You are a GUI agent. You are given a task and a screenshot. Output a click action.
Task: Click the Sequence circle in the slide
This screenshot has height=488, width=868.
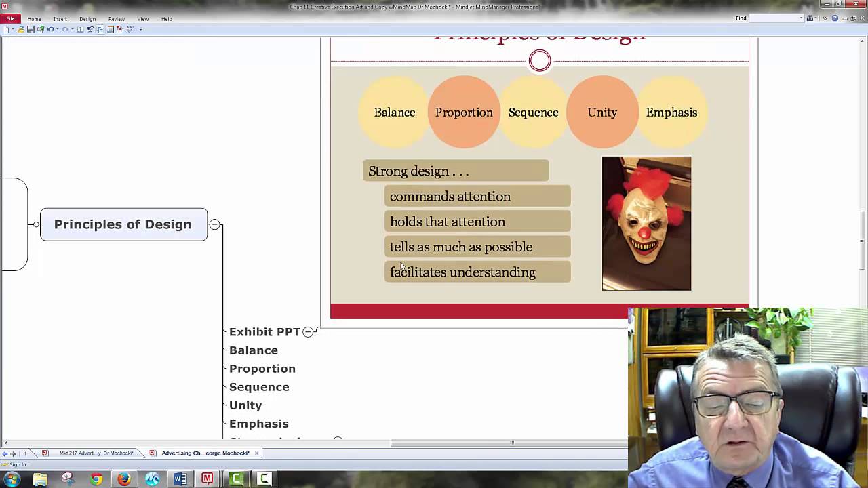(x=533, y=113)
